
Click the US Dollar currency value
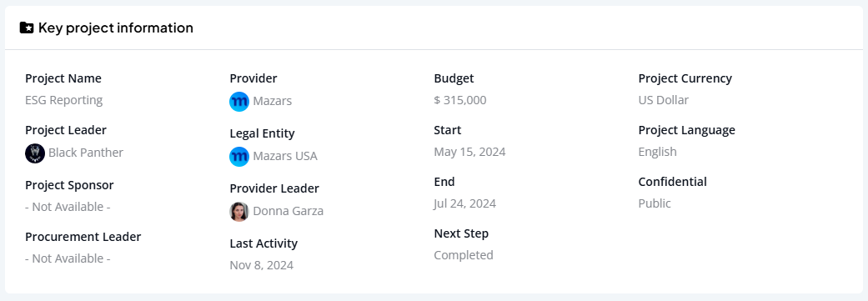(663, 101)
